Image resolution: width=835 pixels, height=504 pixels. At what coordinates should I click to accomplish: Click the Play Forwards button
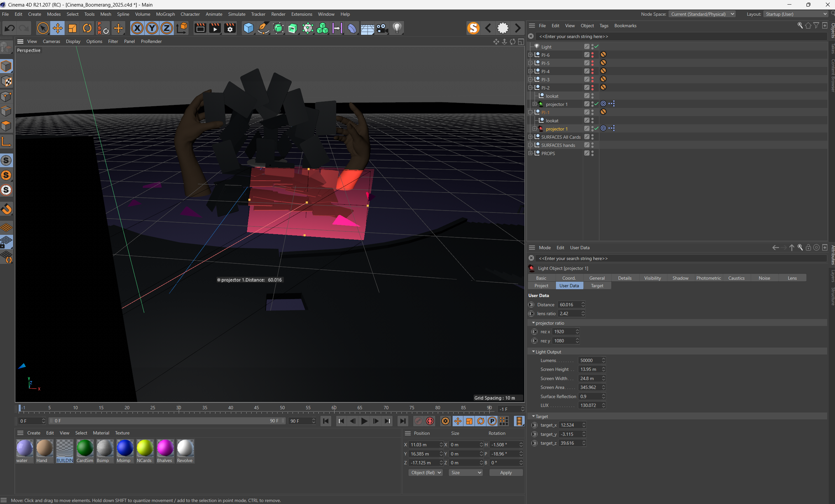[x=364, y=421]
